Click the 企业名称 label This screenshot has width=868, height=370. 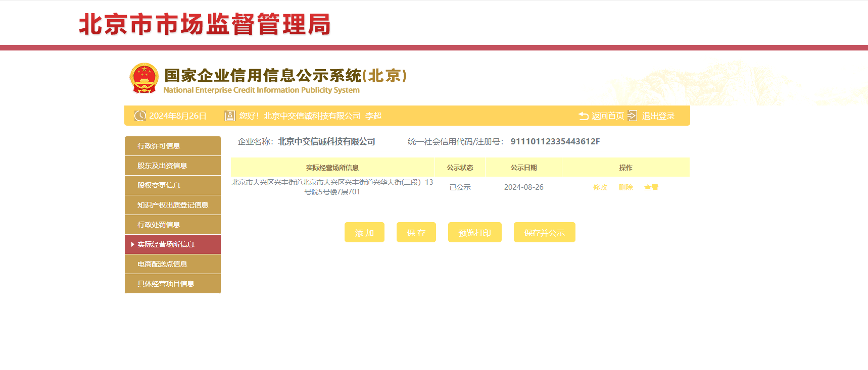pos(255,141)
